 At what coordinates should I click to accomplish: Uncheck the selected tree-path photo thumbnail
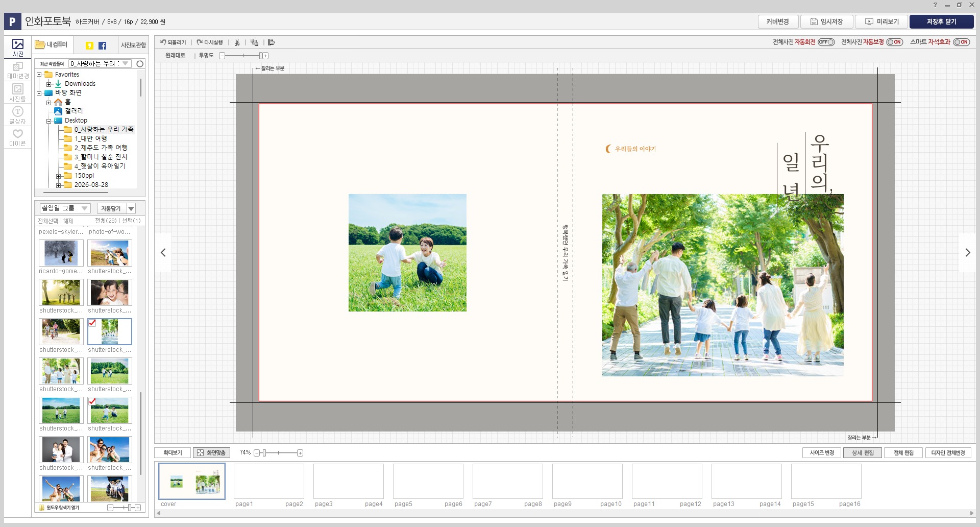pos(92,323)
